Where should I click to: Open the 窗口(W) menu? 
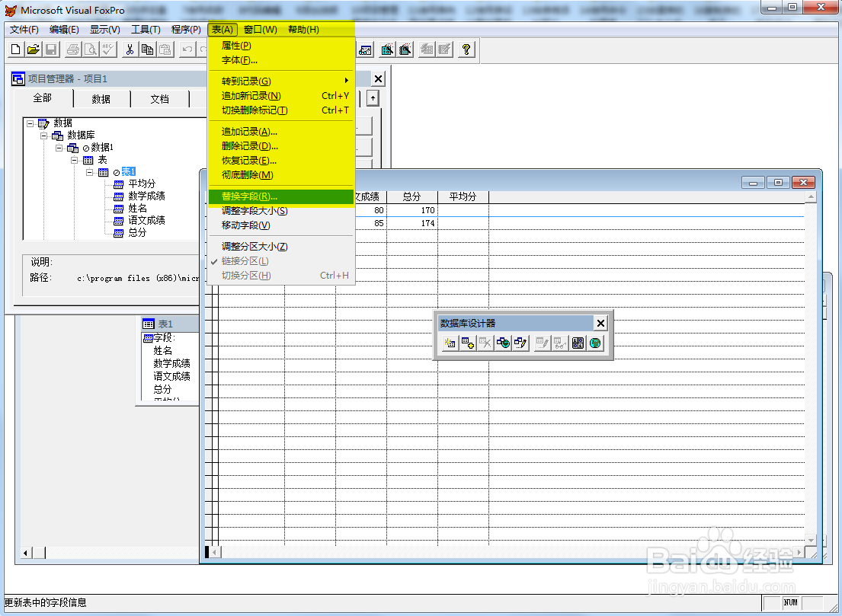click(261, 30)
